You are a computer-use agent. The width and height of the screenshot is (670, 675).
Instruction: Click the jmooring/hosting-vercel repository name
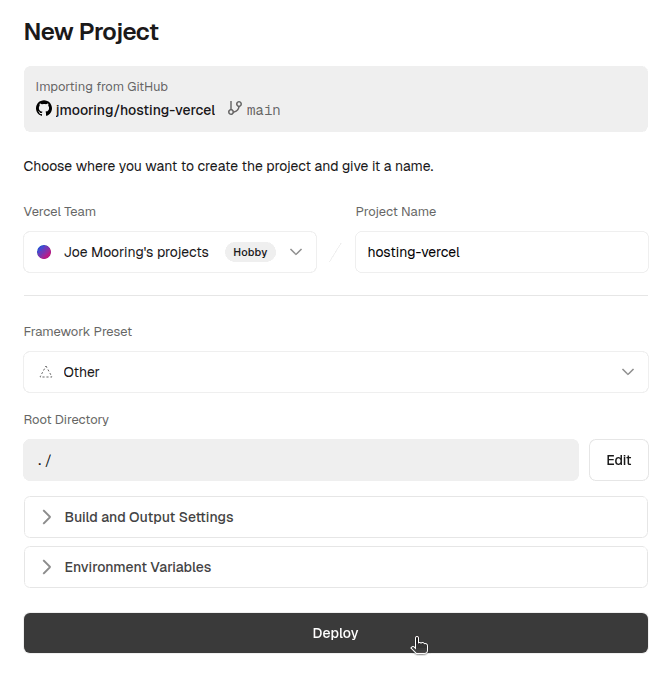pos(135,110)
